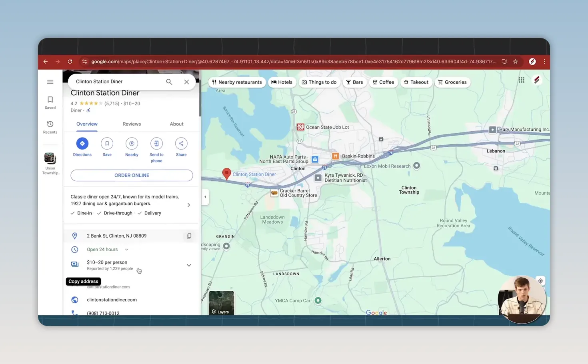This screenshot has width=588, height=364.
Task: Go back using browser back arrow
Action: [x=46, y=62]
